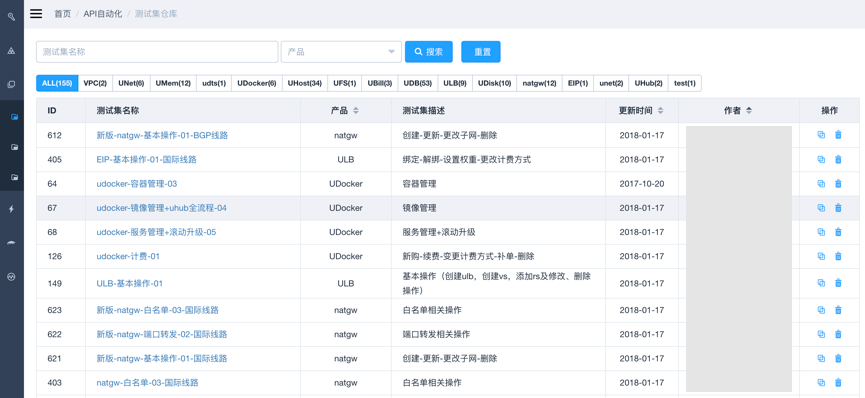Go to API自动化 breadcrumb
This screenshot has height=398, width=865.
point(103,14)
